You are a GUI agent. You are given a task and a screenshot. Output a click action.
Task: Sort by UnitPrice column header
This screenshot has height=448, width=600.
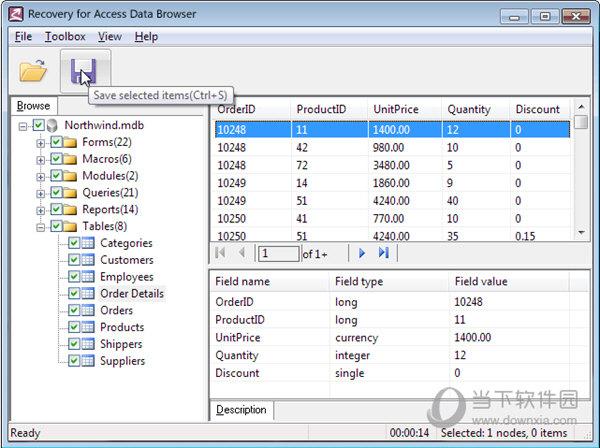[x=404, y=109]
